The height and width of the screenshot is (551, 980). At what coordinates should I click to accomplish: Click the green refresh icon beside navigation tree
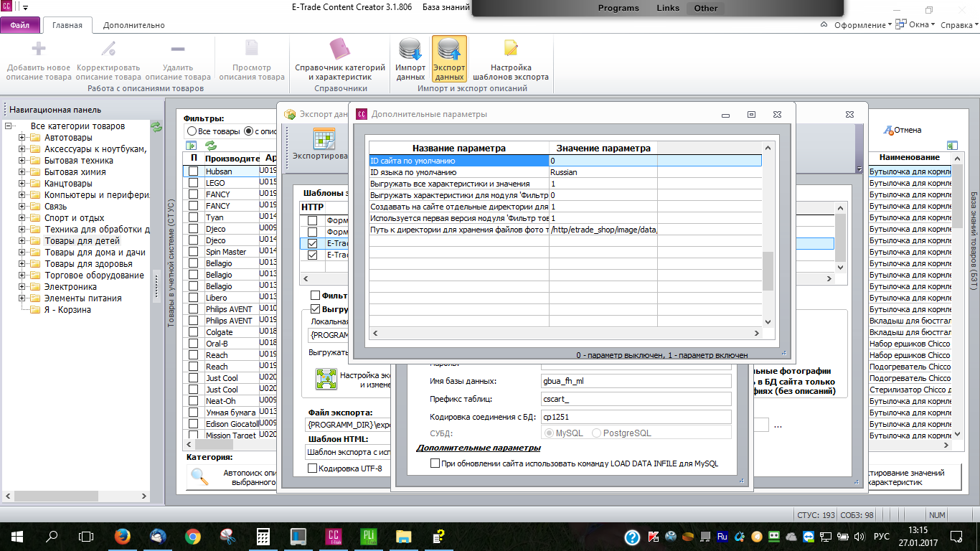click(x=156, y=127)
